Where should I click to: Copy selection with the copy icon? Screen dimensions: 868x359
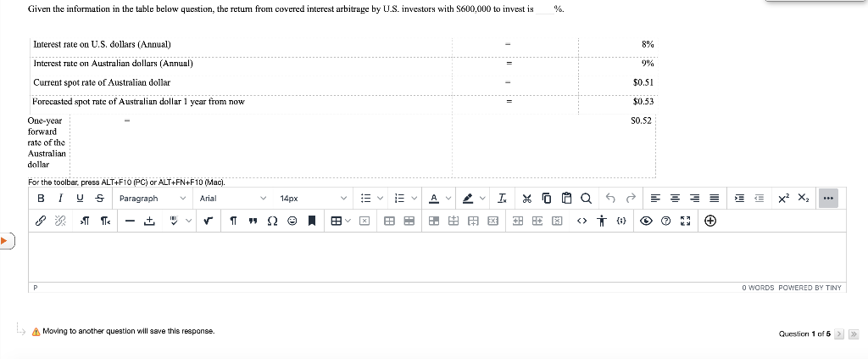click(547, 199)
